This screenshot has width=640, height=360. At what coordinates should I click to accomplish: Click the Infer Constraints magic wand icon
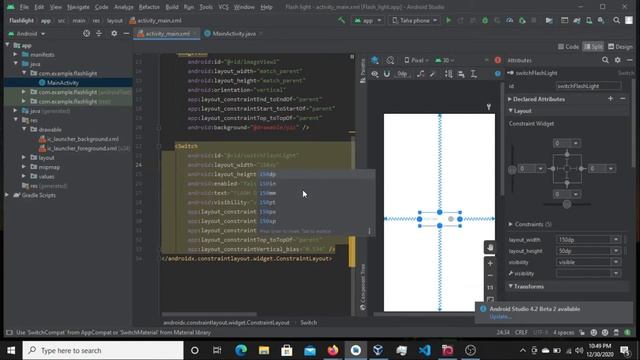point(433,74)
